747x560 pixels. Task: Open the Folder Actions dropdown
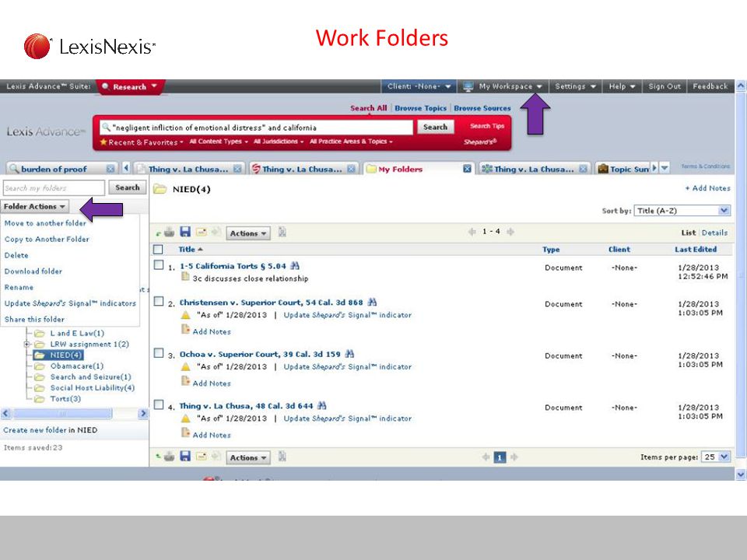point(35,206)
